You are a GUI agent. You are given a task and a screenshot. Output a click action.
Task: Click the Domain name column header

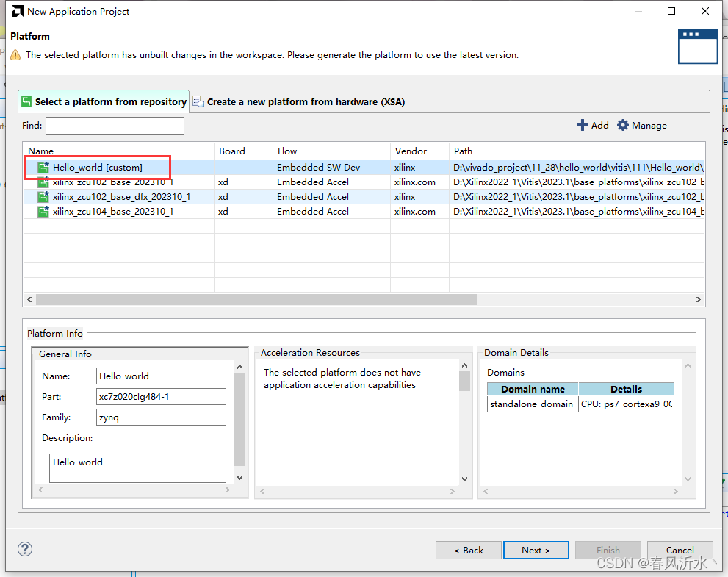pos(533,389)
